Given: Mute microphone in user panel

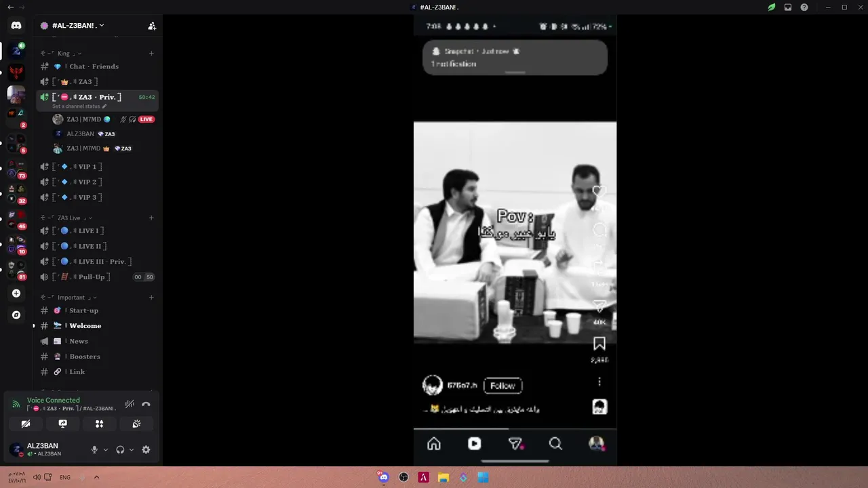Looking at the screenshot, I should click(94, 449).
